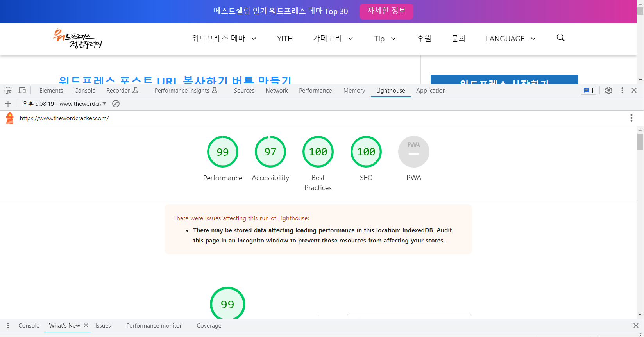Switch to the Console tab in the top DevTools bar

(85, 91)
